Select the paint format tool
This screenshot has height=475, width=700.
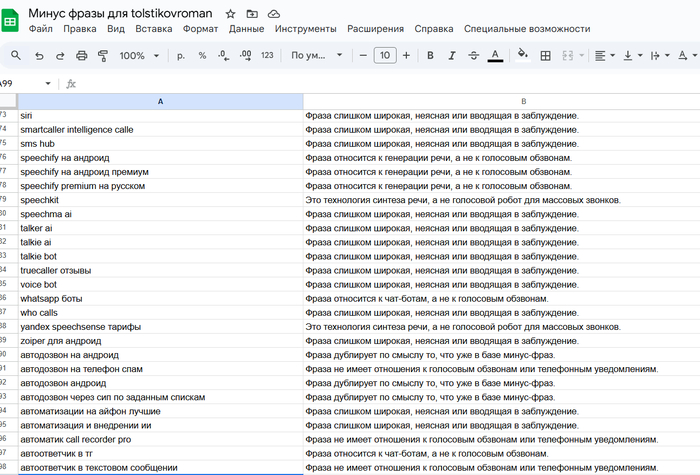pos(102,56)
